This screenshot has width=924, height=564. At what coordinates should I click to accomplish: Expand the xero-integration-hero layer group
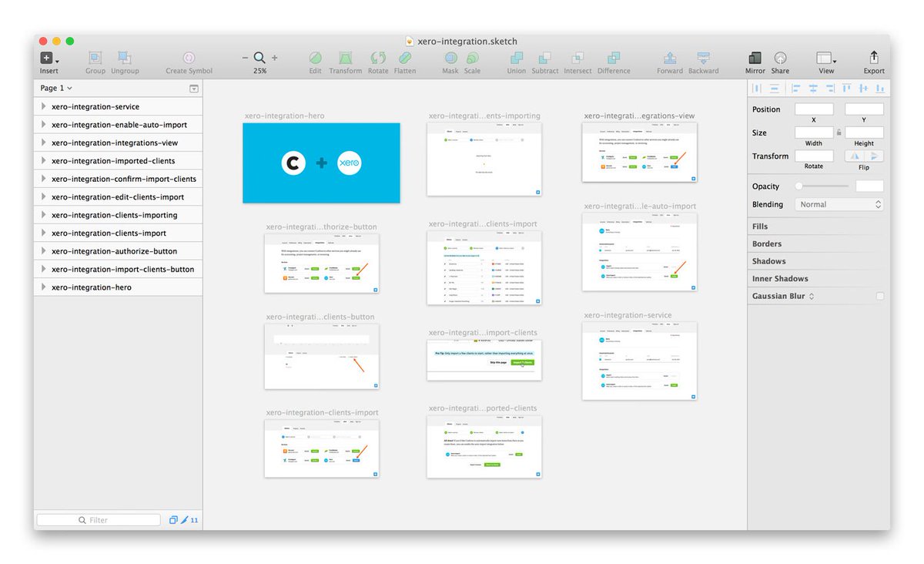click(x=44, y=287)
